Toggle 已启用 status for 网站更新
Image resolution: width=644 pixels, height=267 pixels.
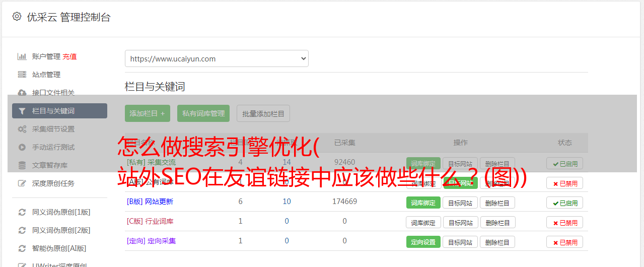click(x=565, y=203)
